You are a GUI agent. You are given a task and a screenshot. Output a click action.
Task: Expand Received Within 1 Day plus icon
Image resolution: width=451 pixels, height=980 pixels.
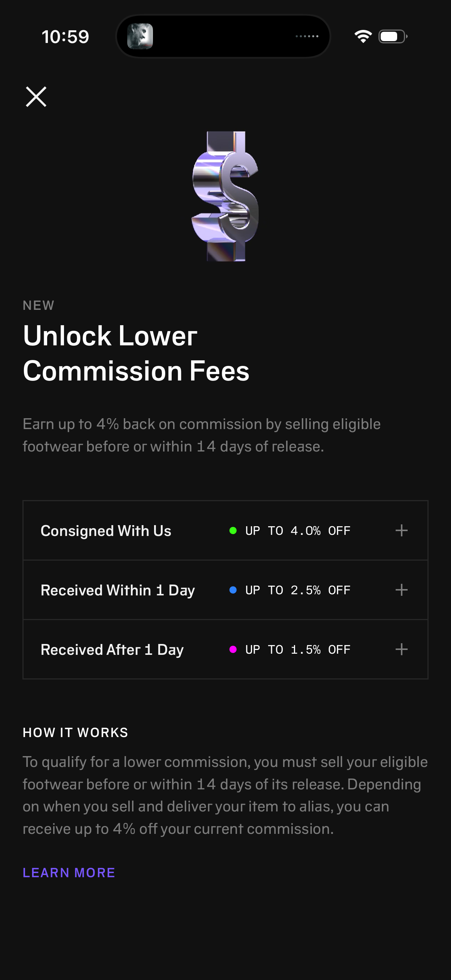(401, 590)
